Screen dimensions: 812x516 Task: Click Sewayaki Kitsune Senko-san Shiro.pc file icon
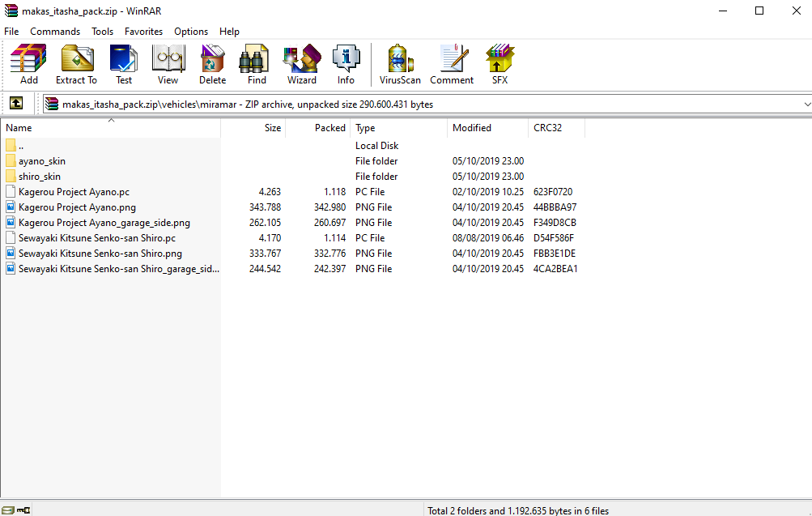pyautogui.click(x=11, y=238)
